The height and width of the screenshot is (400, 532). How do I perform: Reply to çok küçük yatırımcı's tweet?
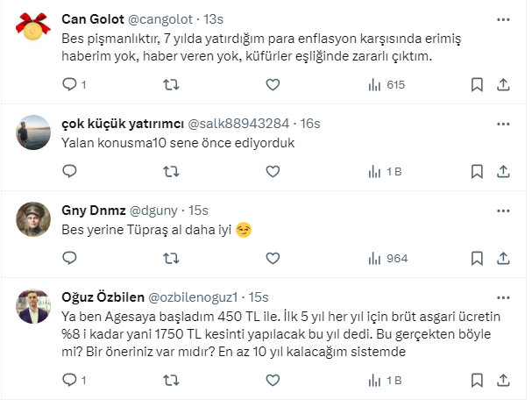tap(71, 172)
